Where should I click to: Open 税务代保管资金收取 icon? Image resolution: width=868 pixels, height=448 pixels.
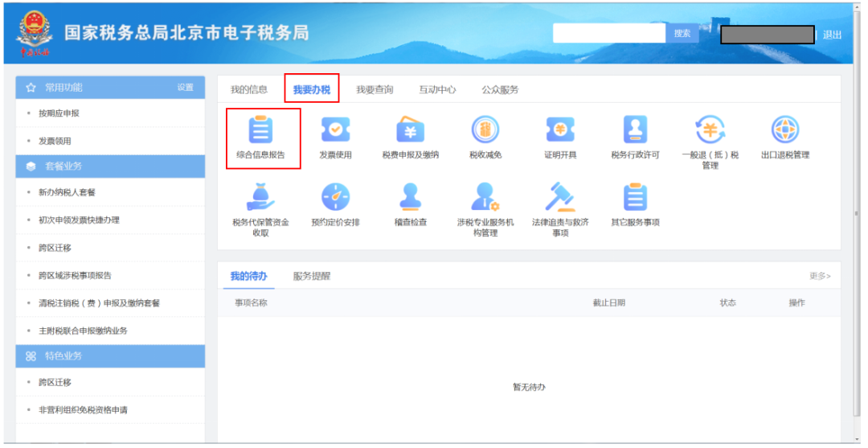260,197
